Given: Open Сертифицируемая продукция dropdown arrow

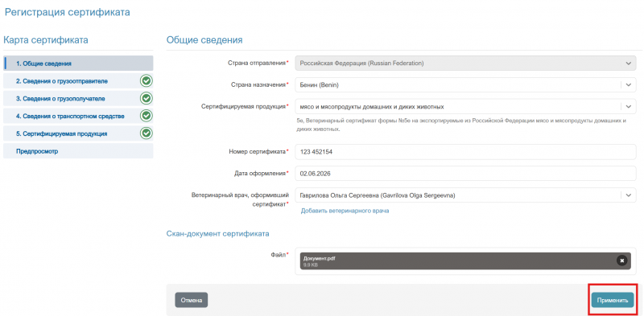Looking at the screenshot, I should [x=629, y=106].
